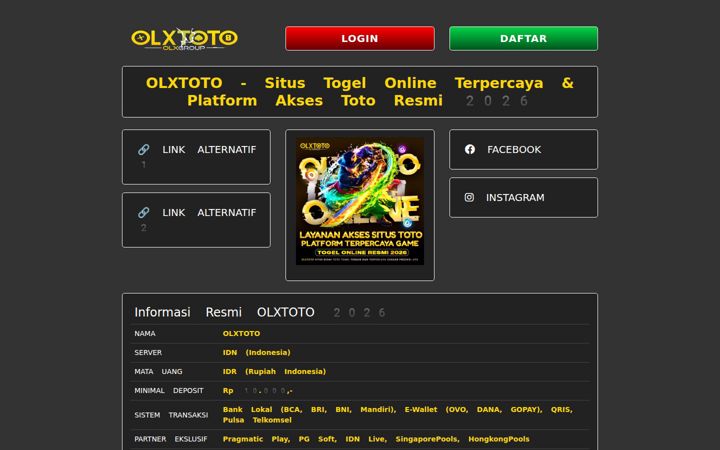Click the chain icon beside Link Alternatif 2
Image resolution: width=720 pixels, height=450 pixels.
[143, 213]
